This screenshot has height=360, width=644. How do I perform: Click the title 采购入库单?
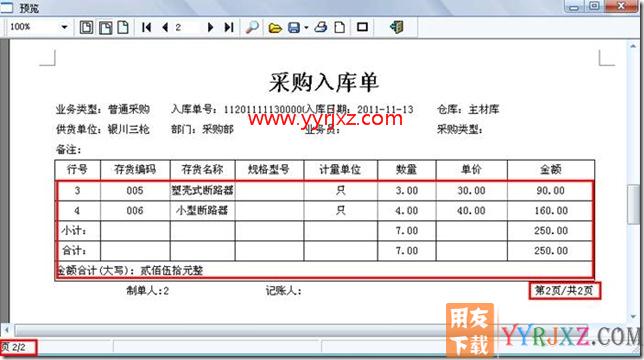pos(324,83)
